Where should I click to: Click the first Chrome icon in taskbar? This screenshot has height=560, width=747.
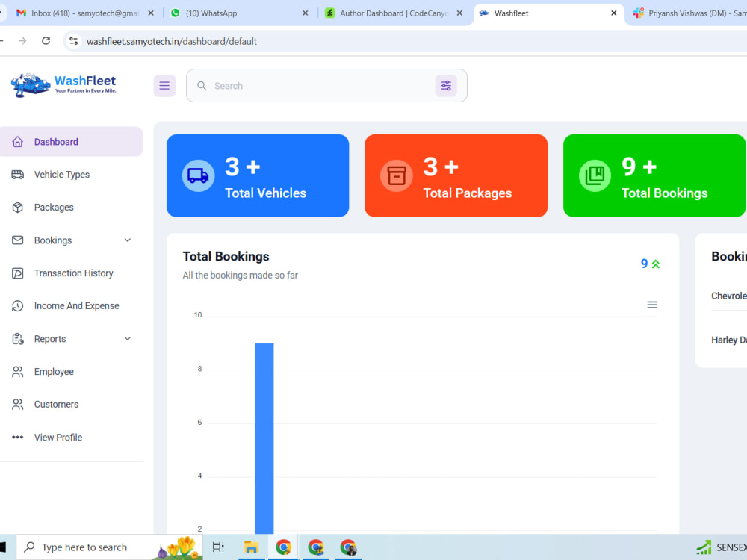pyautogui.click(x=283, y=547)
